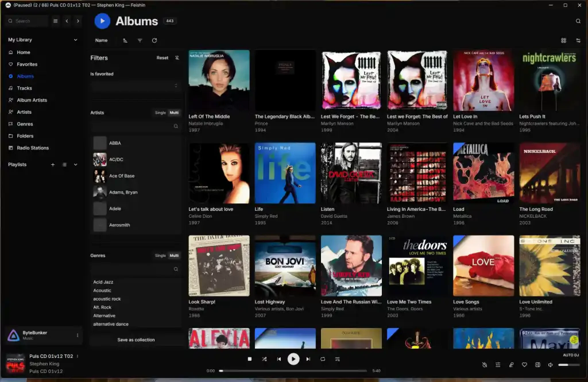Open the playlist list icon next to Playlists
The image size is (588, 382).
(64, 165)
